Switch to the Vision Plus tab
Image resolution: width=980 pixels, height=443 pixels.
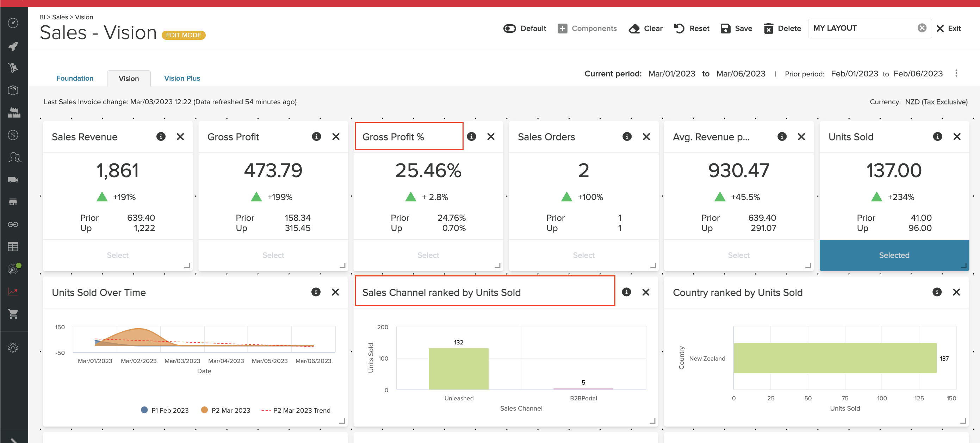click(182, 78)
